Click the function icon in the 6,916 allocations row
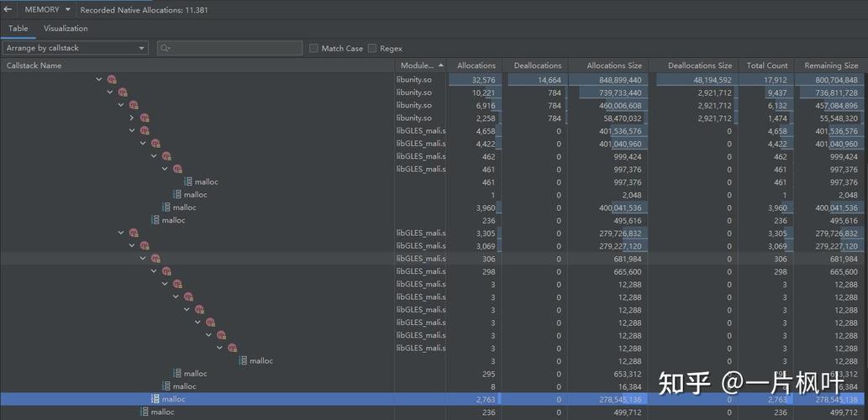The width and height of the screenshot is (868, 420). point(134,105)
